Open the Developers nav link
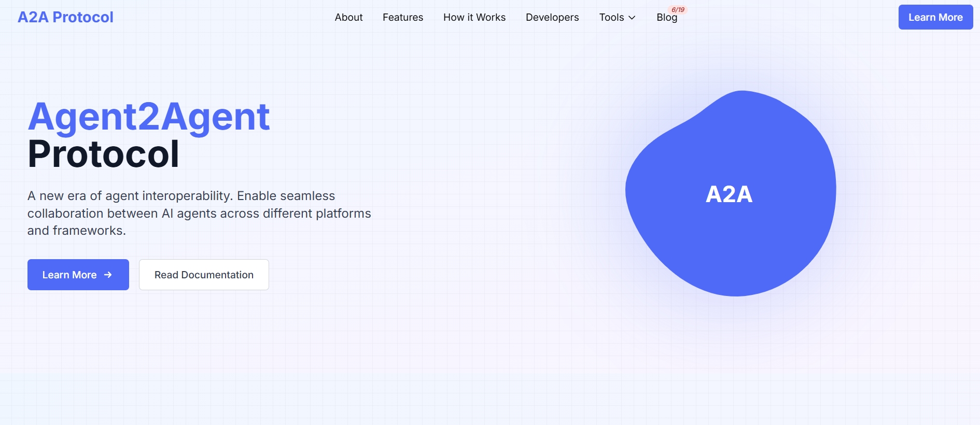980x425 pixels. coord(552,17)
